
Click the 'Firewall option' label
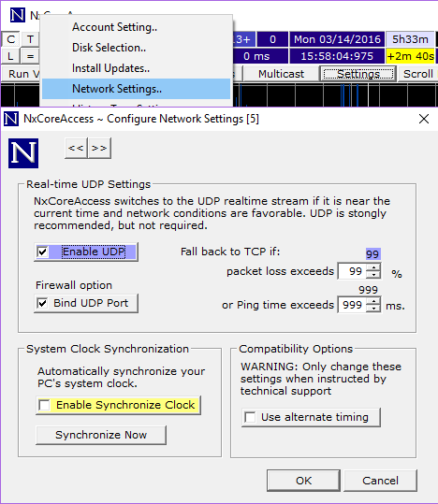pos(74,285)
